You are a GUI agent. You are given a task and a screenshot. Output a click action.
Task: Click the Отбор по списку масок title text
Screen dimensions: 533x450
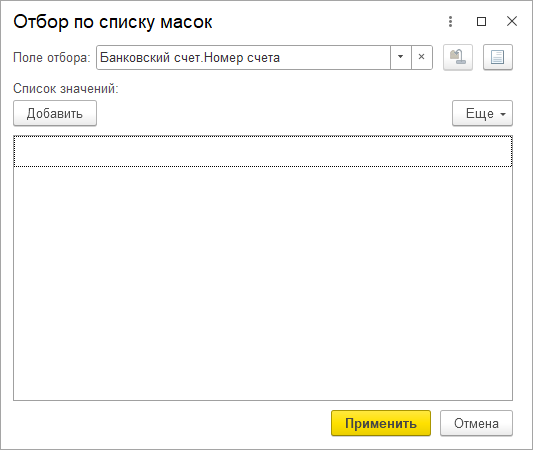[x=113, y=22]
